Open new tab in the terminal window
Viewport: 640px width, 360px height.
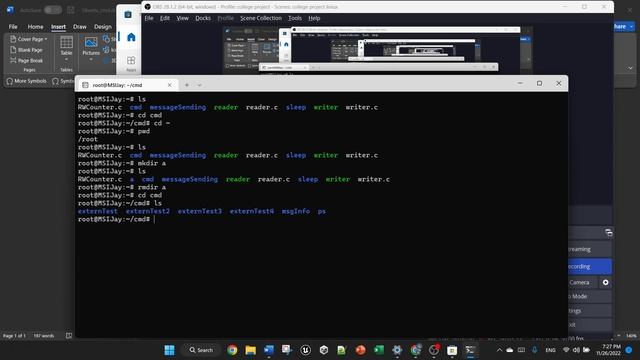[187, 85]
